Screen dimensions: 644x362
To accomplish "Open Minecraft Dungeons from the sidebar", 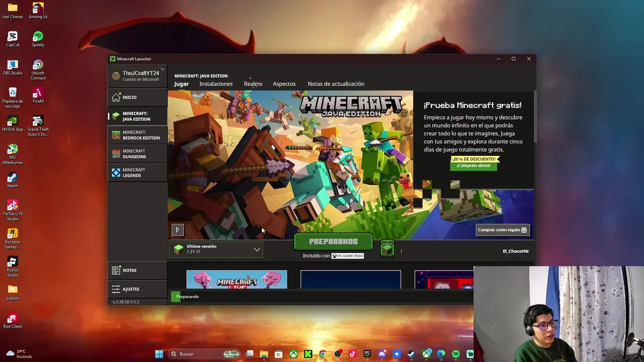I will (x=137, y=153).
